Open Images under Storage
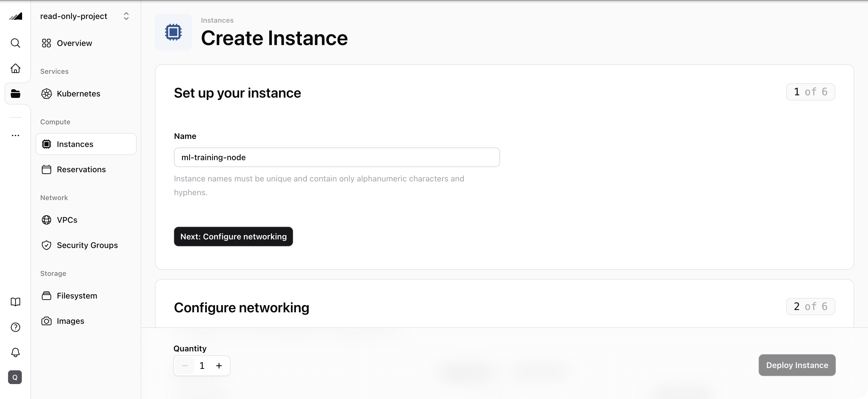Viewport: 868px width, 399px height. click(x=86, y=321)
